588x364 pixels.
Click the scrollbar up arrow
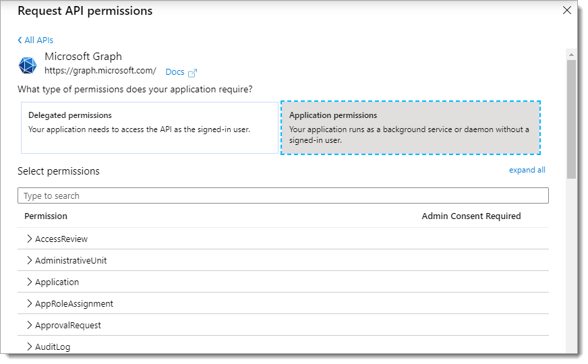571,54
